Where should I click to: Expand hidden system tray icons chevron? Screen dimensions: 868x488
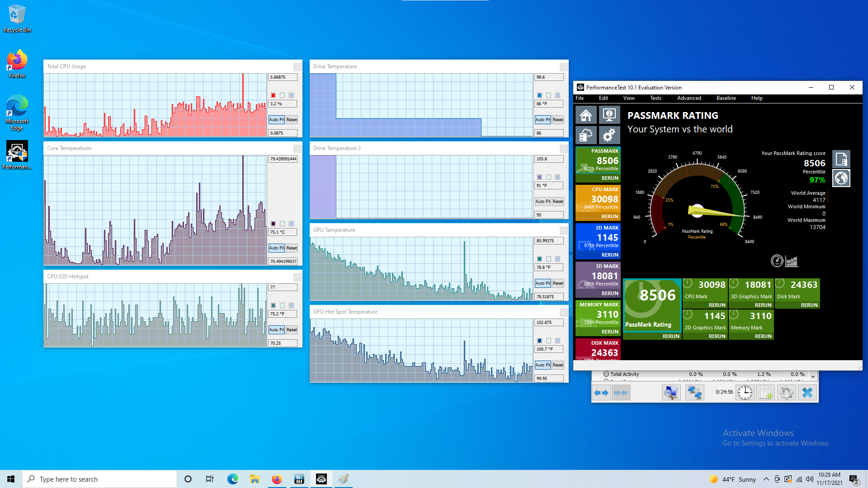(766, 479)
